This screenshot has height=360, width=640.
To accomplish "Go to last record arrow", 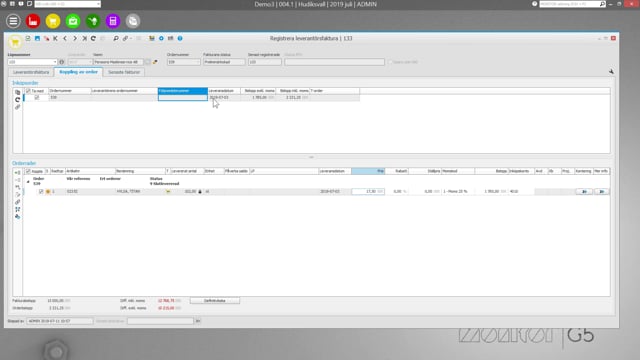I will tap(84, 38).
